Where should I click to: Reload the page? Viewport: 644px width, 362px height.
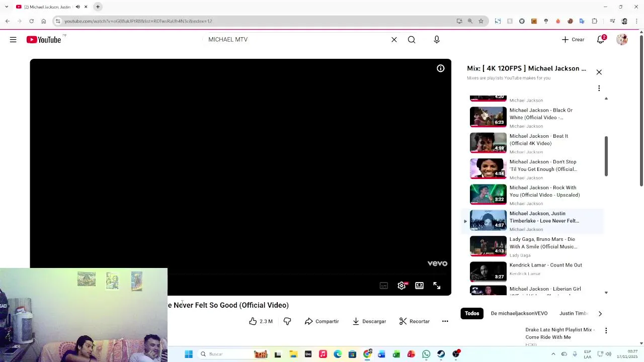pos(31,21)
